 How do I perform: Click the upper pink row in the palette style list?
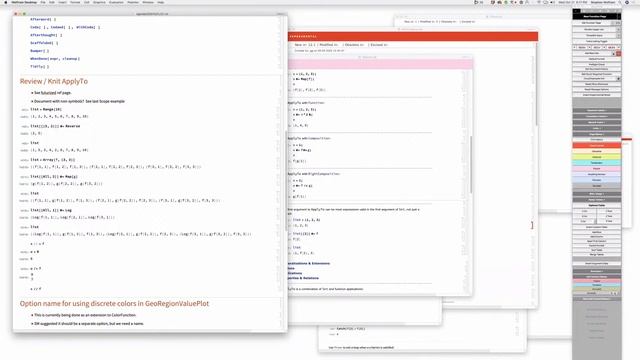tap(597, 168)
